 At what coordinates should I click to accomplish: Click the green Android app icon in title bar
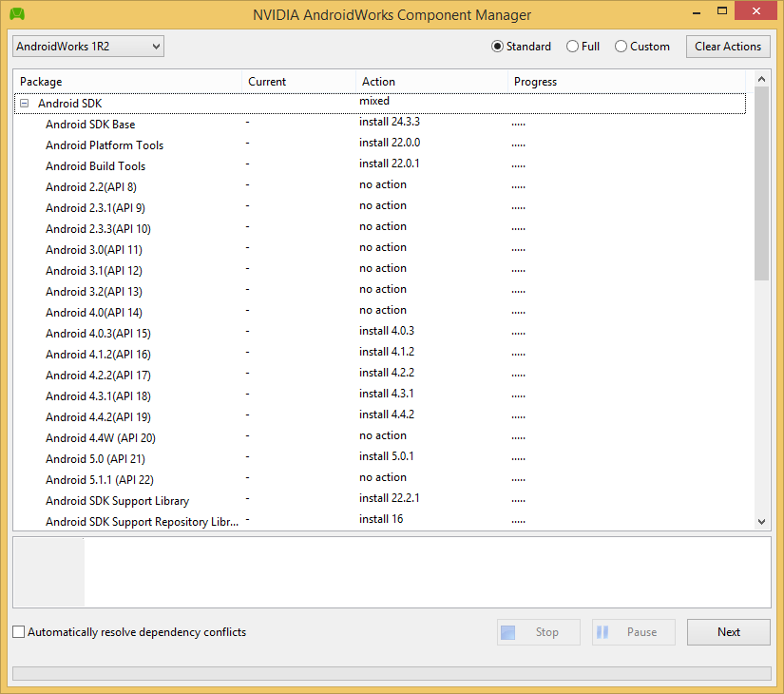17,13
